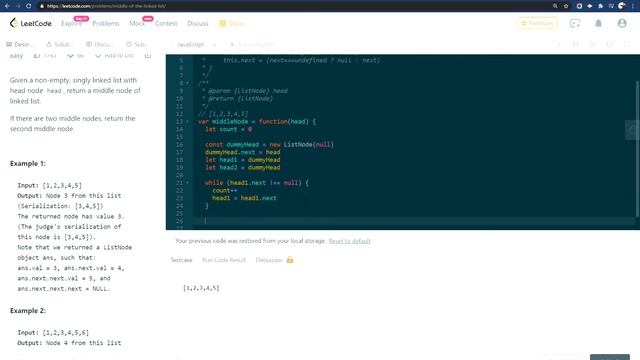The height and width of the screenshot is (360, 640).
Task: Open the user profile avatar
Action: [622, 23]
